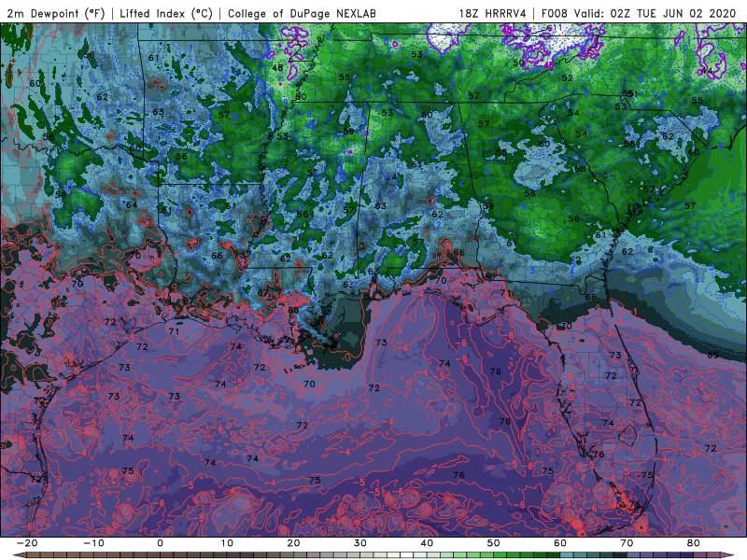747x560 pixels.
Task: Click the 20 label on the color scale
Action: 293,543
